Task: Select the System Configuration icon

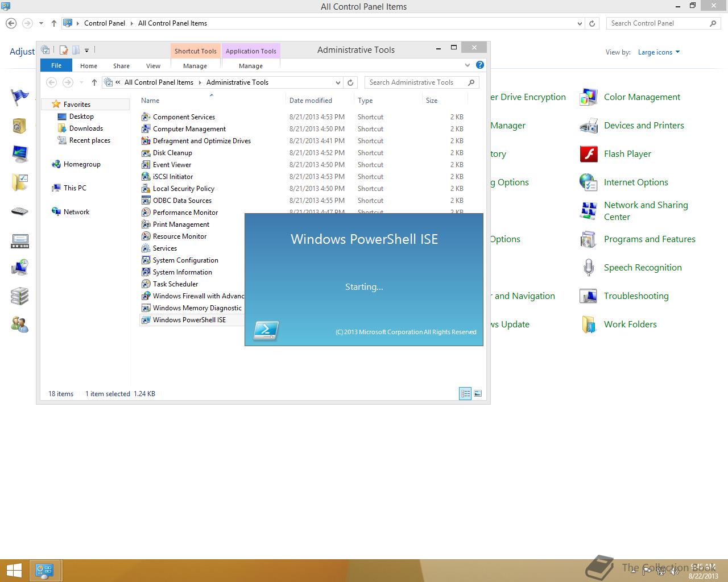Action: pos(146,260)
